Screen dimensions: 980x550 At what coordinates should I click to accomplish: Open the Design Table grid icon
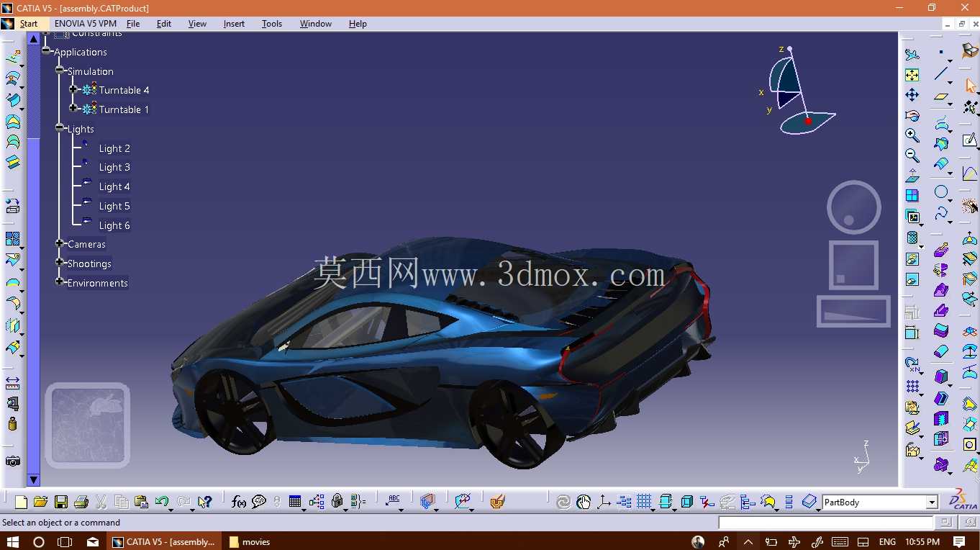tap(295, 502)
